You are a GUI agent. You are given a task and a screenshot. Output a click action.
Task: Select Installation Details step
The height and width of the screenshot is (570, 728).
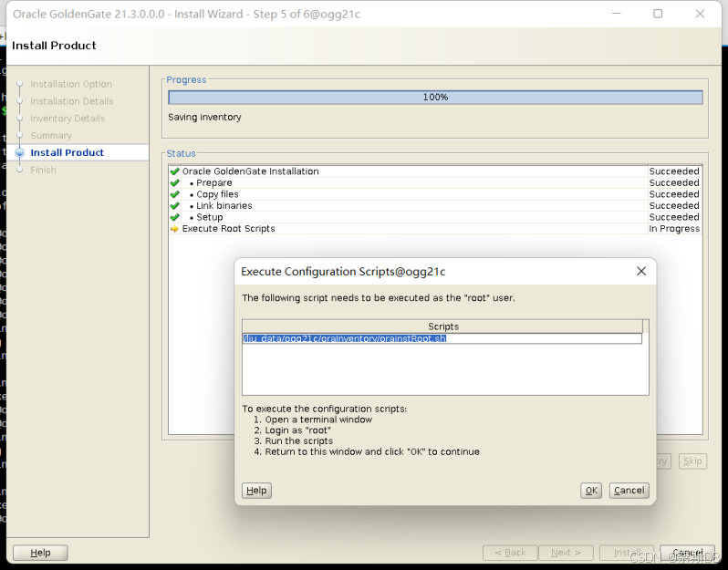coord(72,101)
